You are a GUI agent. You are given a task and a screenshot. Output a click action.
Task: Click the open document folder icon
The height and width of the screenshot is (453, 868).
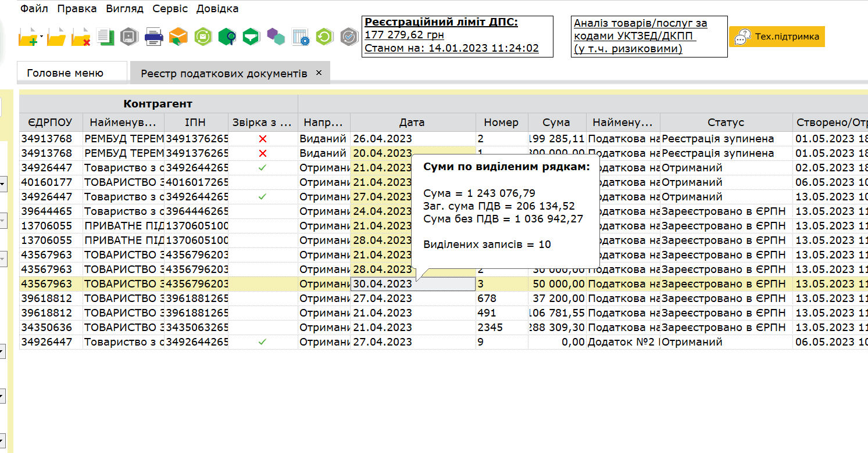(x=56, y=38)
